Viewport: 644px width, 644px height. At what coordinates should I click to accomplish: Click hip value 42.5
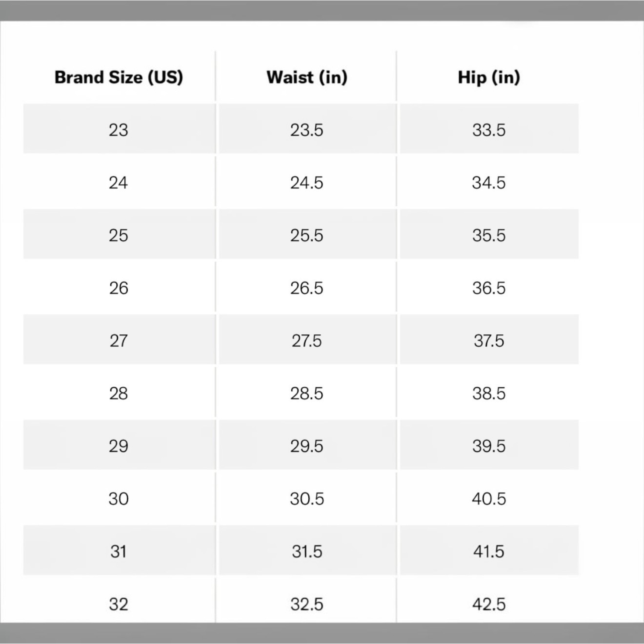click(x=489, y=604)
